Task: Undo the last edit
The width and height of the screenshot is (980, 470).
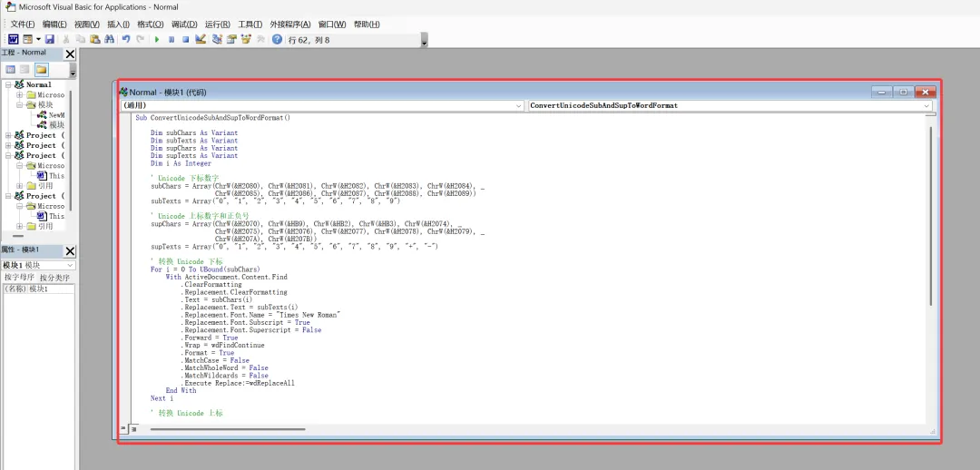Action: click(126, 39)
